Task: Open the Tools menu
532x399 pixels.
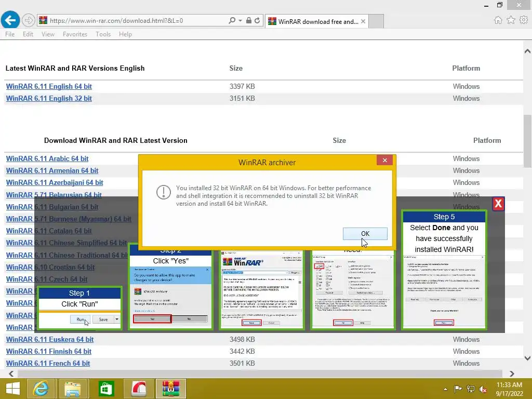Action: 103,34
